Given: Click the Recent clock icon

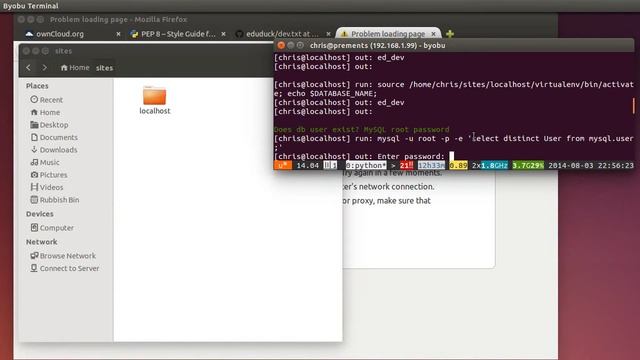Looking at the screenshot, I should (x=34, y=99).
